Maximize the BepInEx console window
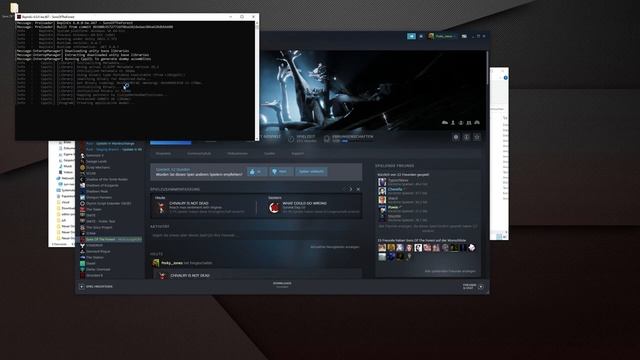Viewport: 640px width, 360px height. (242, 17)
